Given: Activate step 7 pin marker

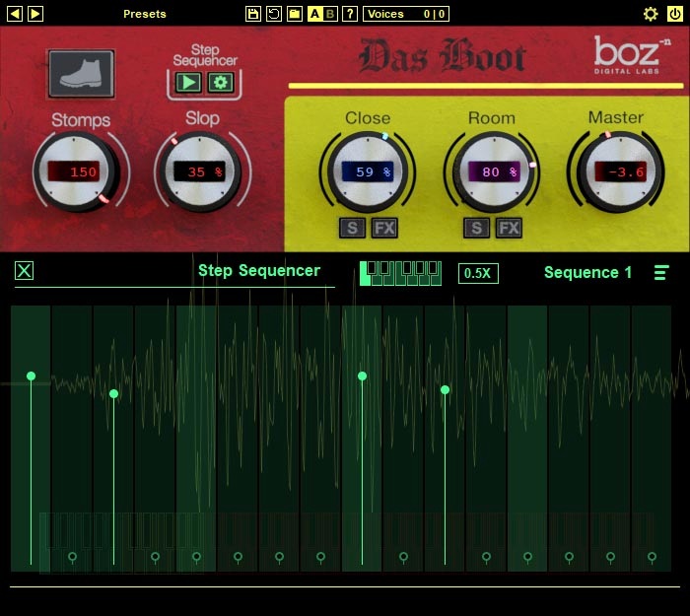Looking at the screenshot, I should [279, 558].
